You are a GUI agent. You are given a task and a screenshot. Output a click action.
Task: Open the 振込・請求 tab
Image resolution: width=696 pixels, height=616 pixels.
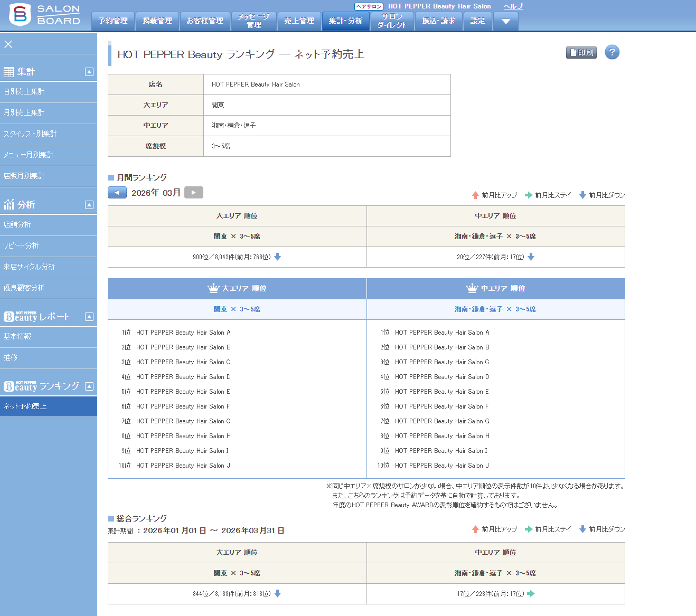439,22
